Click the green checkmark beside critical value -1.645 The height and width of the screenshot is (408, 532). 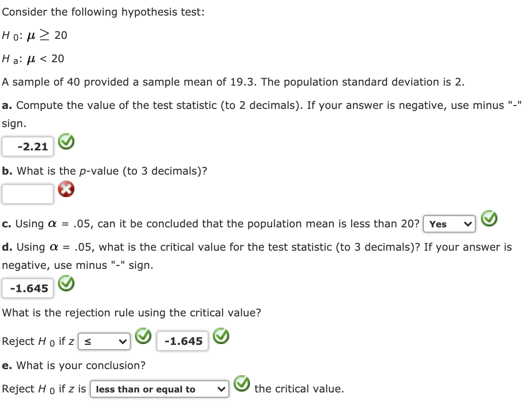(66, 283)
